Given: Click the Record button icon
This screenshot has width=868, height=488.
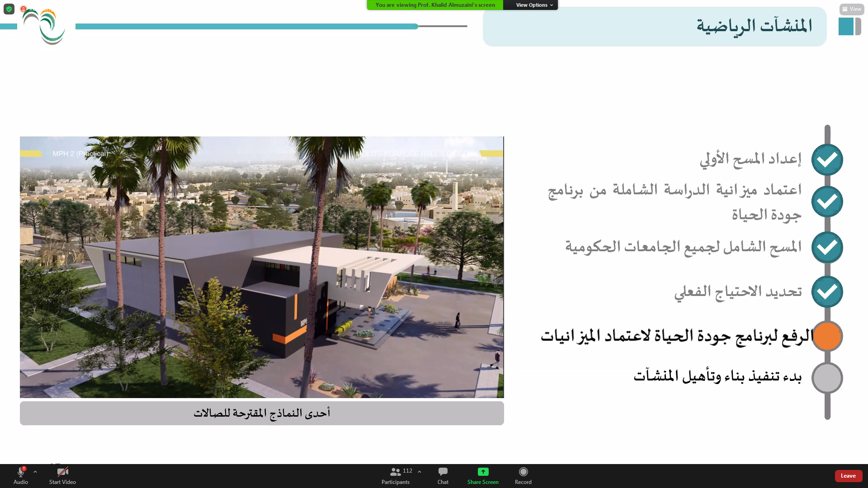Looking at the screenshot, I should pyautogui.click(x=523, y=472).
